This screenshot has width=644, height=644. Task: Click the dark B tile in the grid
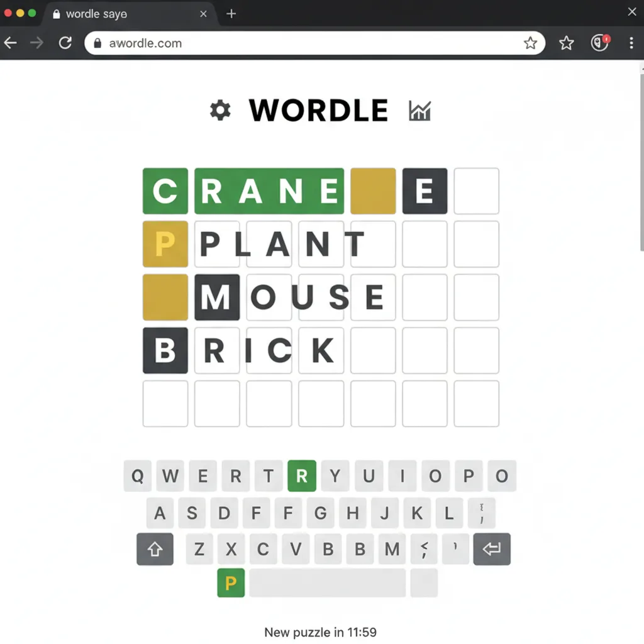point(165,350)
